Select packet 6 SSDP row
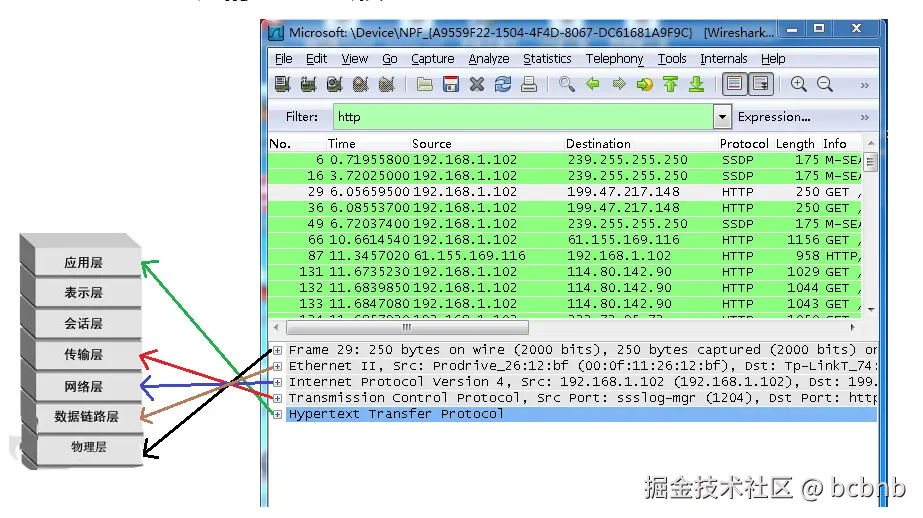923x518 pixels. [x=565, y=160]
